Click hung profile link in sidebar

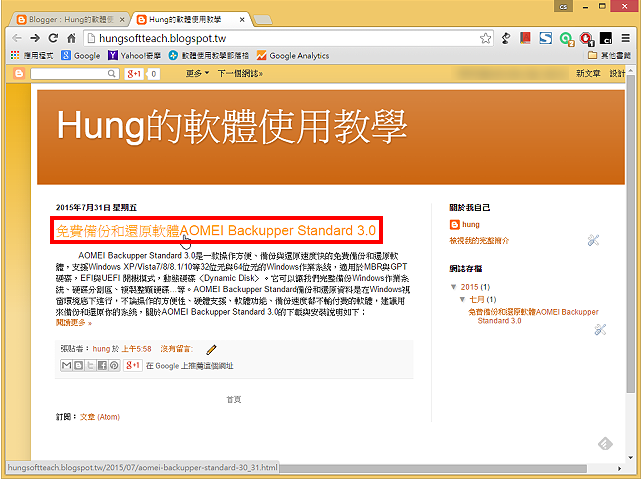[471, 225]
